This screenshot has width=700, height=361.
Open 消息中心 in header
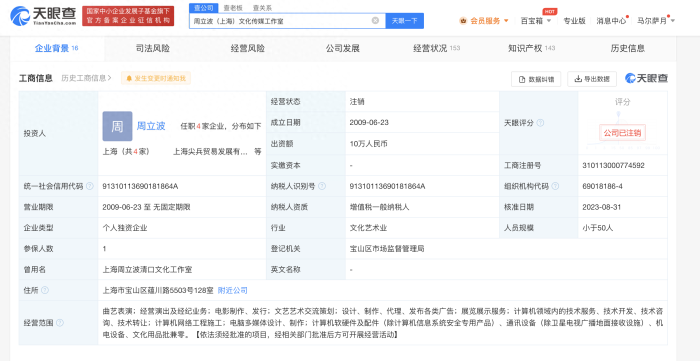point(611,21)
